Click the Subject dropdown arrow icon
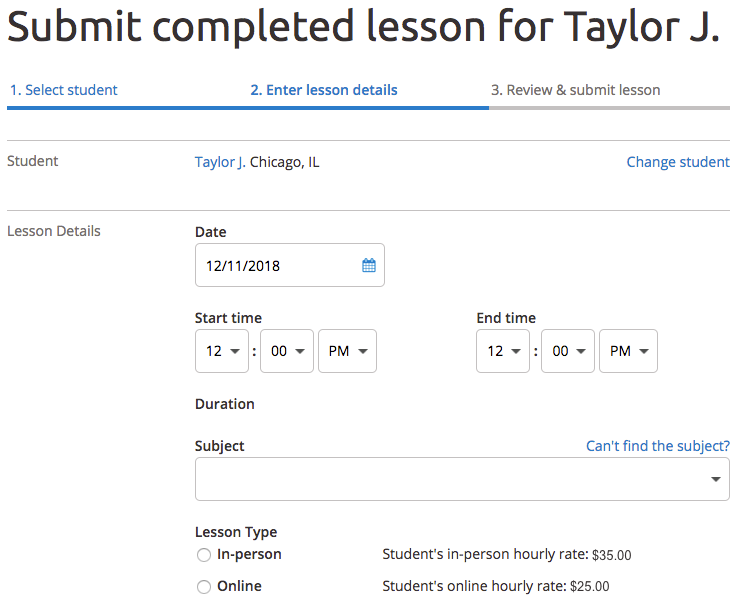 point(716,480)
